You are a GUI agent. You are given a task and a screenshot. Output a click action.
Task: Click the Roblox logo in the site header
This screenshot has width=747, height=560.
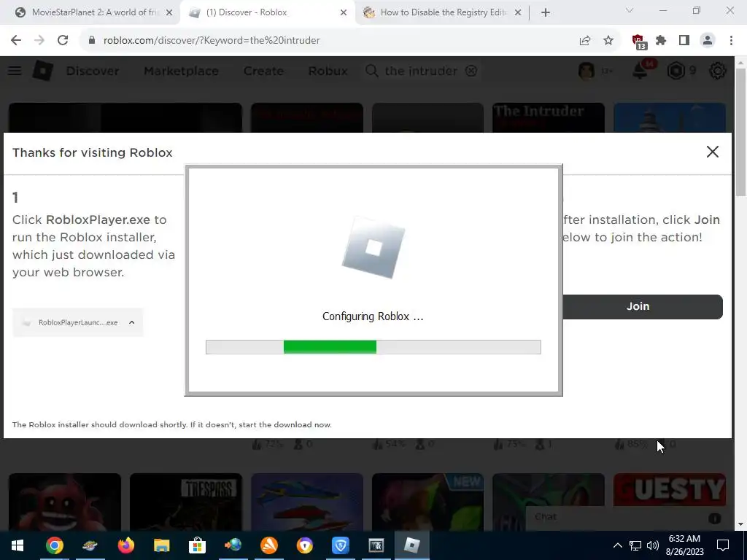point(43,71)
